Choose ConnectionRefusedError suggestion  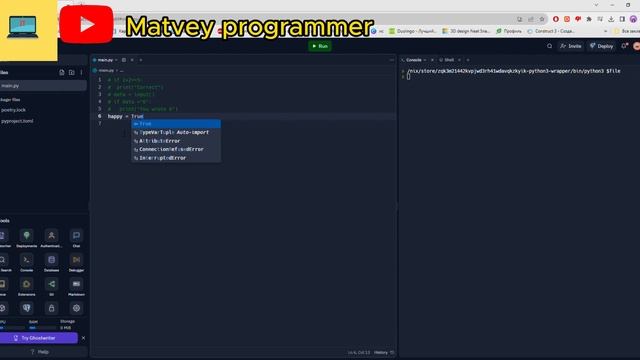(x=176, y=149)
